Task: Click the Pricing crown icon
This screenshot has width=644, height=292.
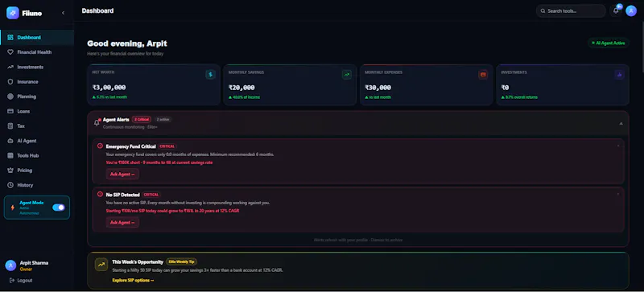Action: 10,171
